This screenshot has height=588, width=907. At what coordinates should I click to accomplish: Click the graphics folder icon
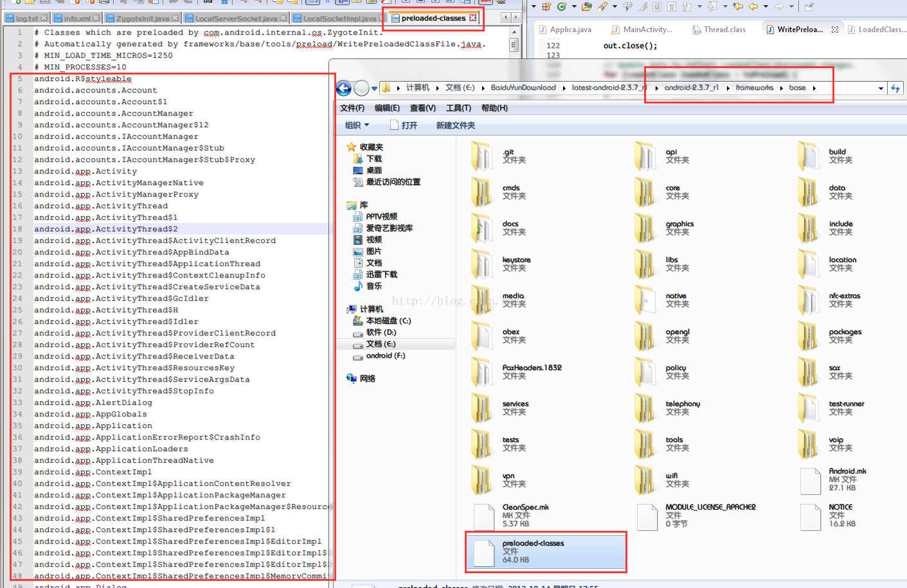point(645,228)
